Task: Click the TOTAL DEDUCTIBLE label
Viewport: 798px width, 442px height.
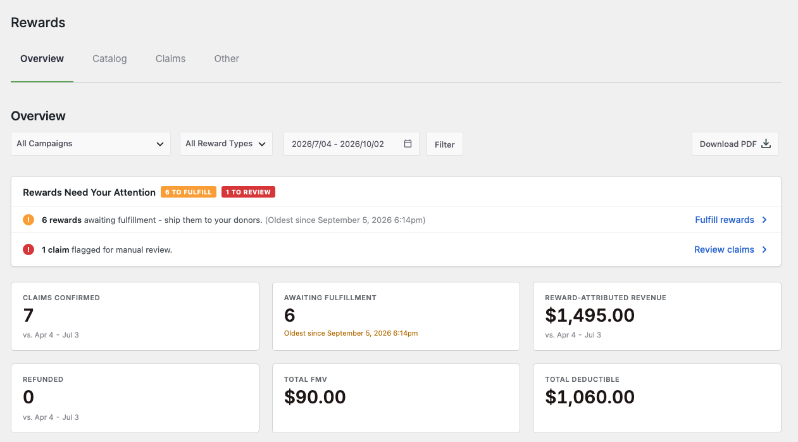Action: click(x=582, y=379)
